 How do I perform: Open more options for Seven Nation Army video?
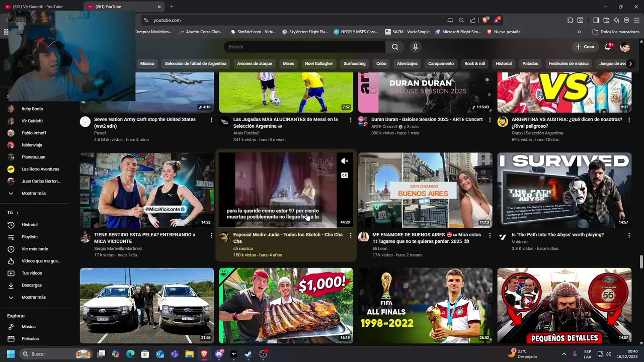pos(211,120)
